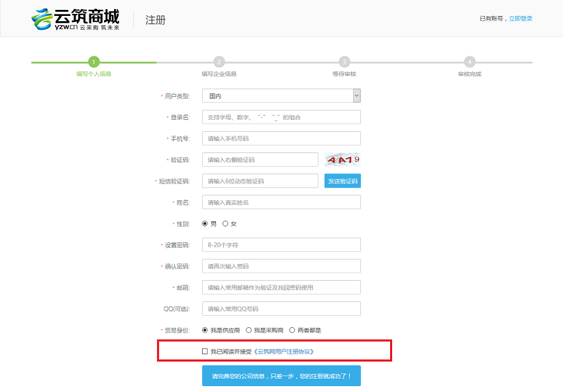Image resolution: width=563 pixels, height=392 pixels.
Task: Open 云筑网用户注册协议 link
Action: (x=284, y=351)
